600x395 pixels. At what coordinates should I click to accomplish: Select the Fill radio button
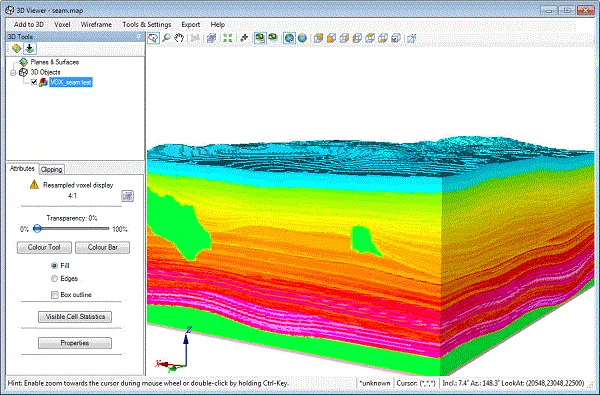54,265
